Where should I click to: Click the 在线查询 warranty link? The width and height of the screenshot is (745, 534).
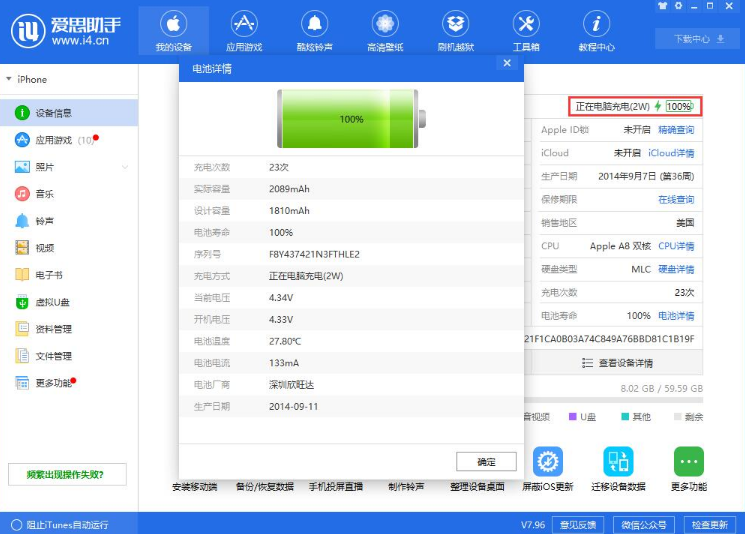[x=676, y=200]
